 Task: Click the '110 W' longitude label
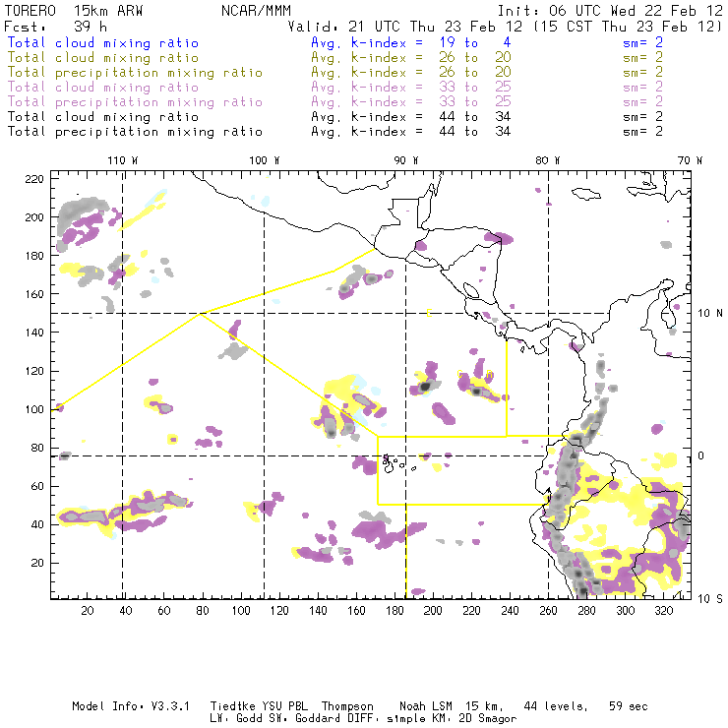point(123,160)
